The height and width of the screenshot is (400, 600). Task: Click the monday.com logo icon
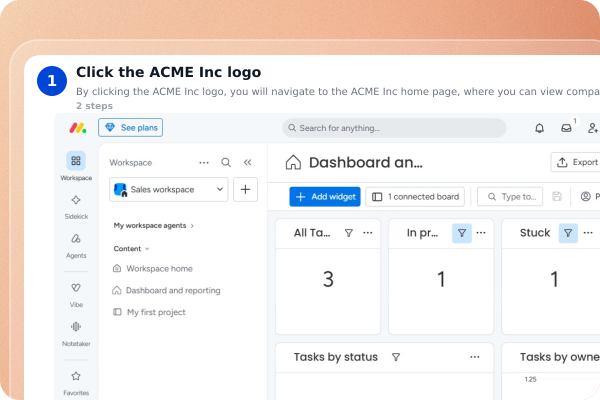[x=78, y=128]
